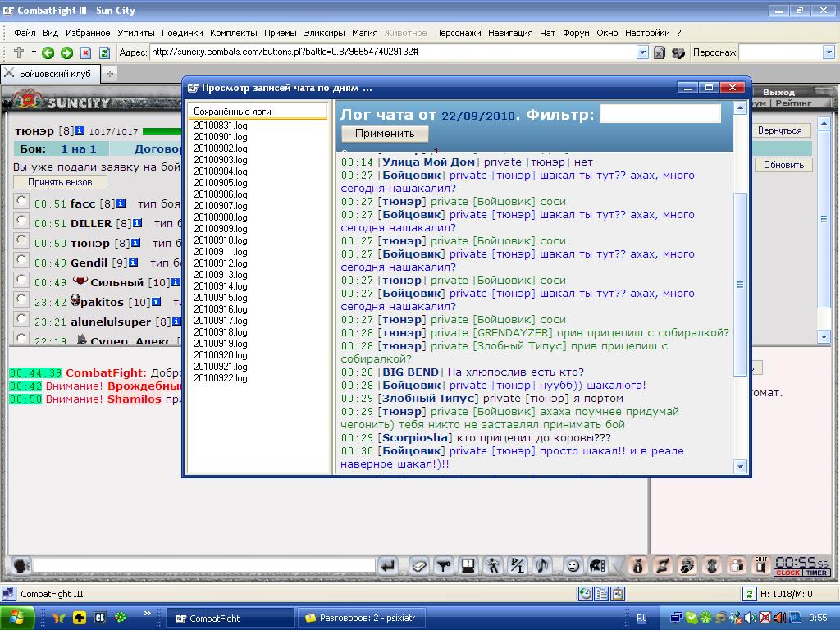Click the P/L icon in chat bar
This screenshot has width=840, height=630.
tap(517, 565)
